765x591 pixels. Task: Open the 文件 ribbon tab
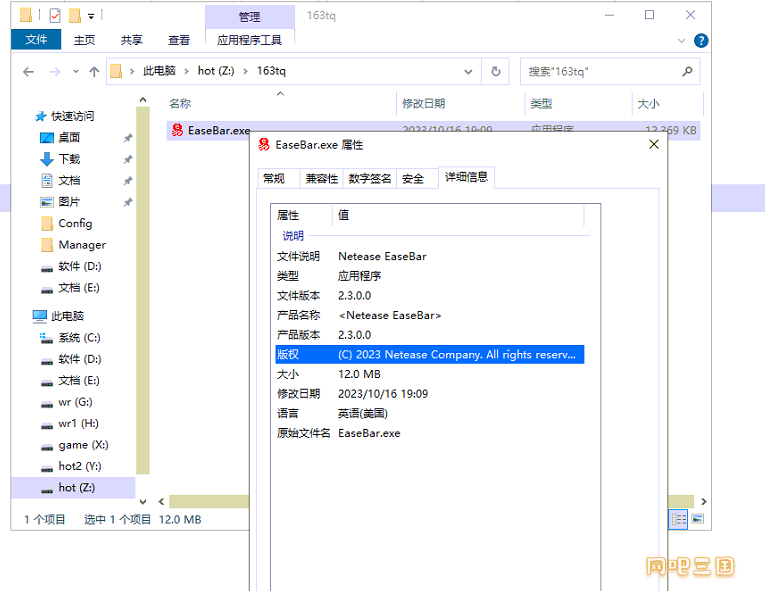coord(36,40)
